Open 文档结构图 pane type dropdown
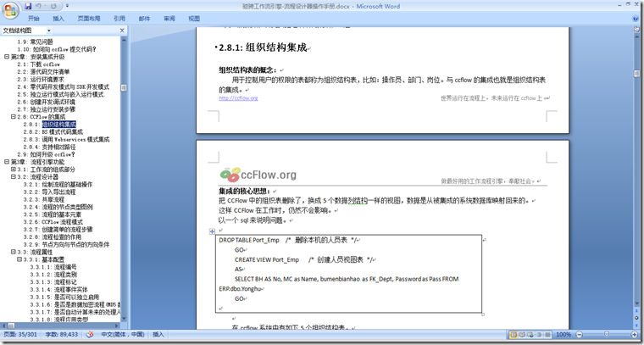 (49, 31)
